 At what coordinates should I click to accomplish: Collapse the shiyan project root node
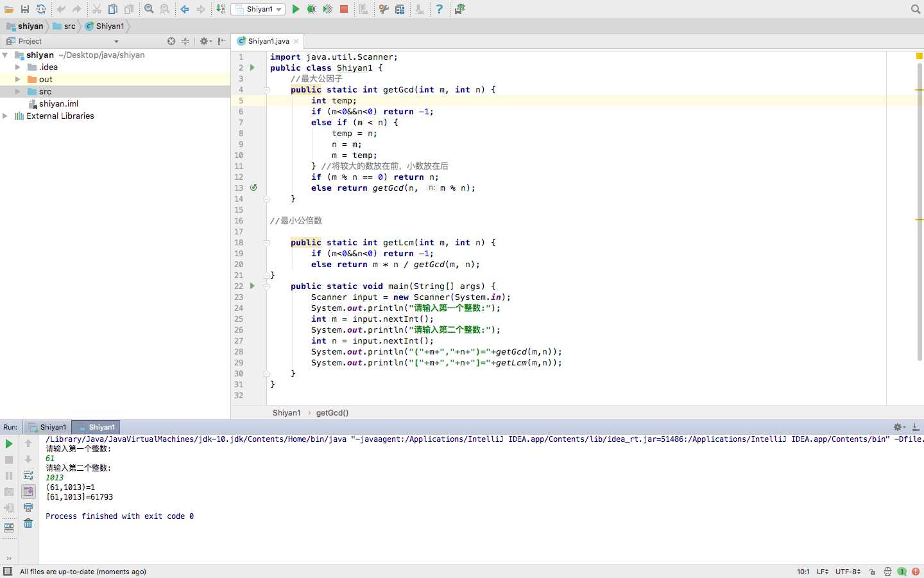[5, 55]
